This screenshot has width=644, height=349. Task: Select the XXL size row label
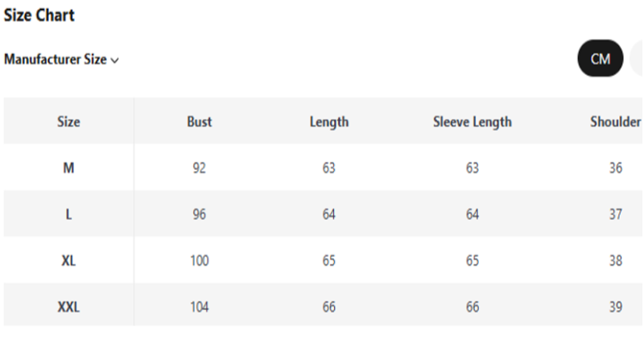point(68,306)
